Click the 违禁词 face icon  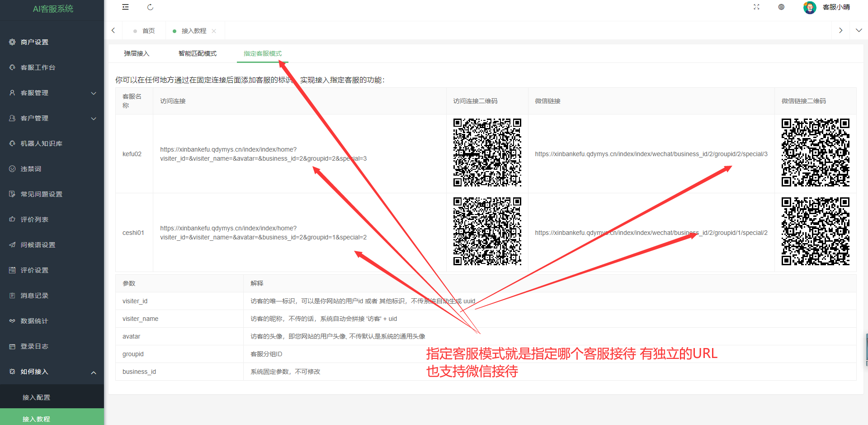pos(12,169)
